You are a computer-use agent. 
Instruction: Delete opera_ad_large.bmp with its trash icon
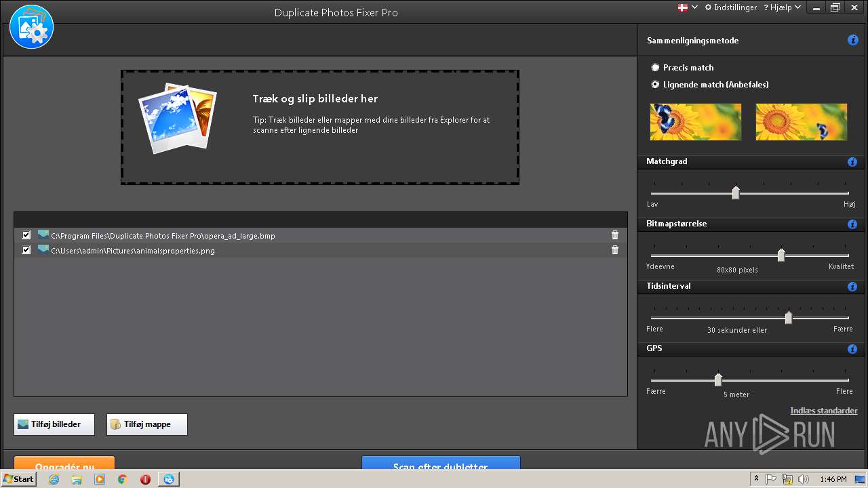click(x=615, y=235)
